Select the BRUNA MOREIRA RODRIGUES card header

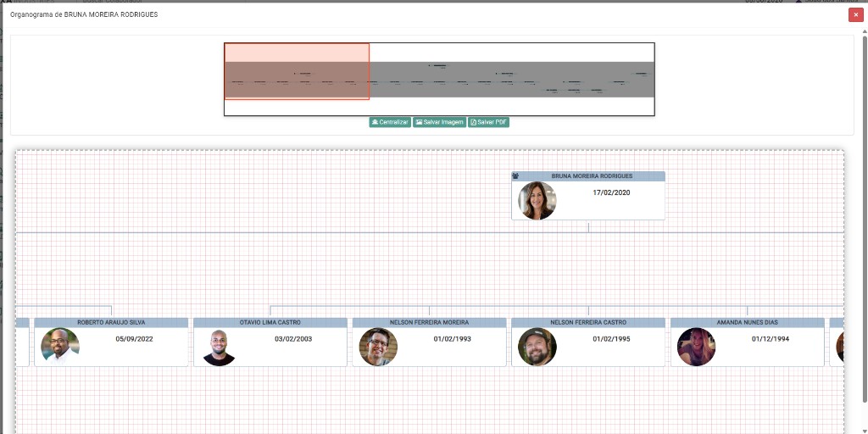tap(588, 176)
